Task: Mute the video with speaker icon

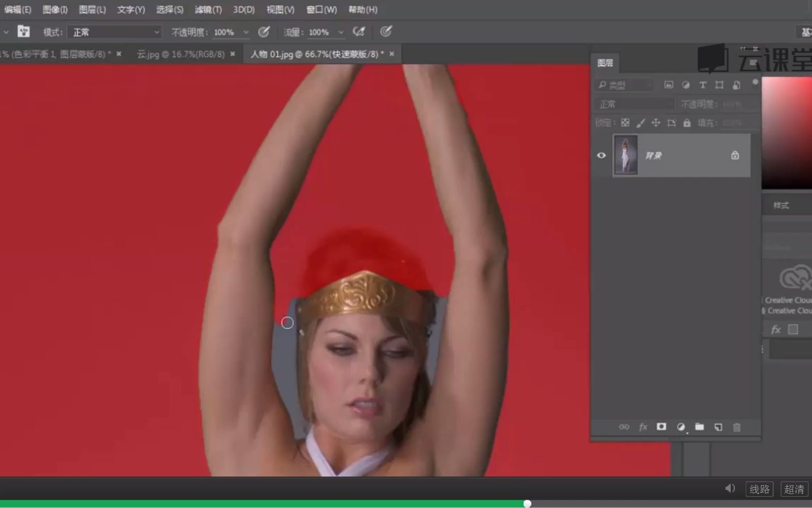Action: coord(730,488)
